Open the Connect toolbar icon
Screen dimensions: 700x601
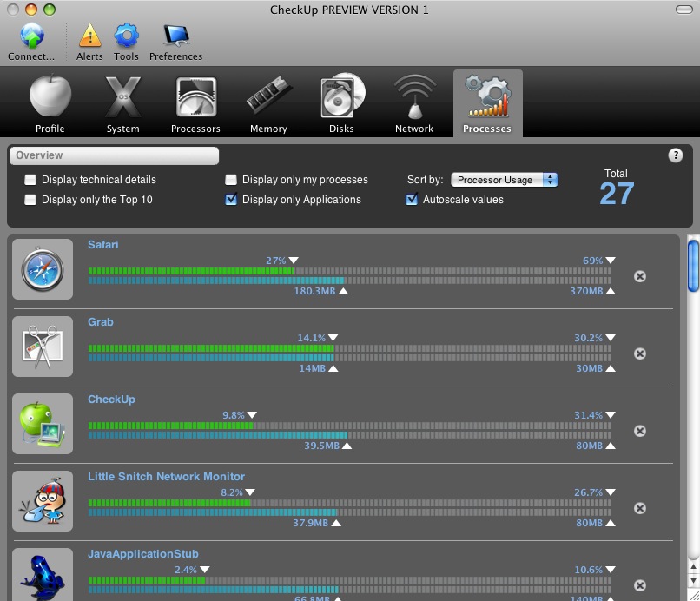[31, 42]
